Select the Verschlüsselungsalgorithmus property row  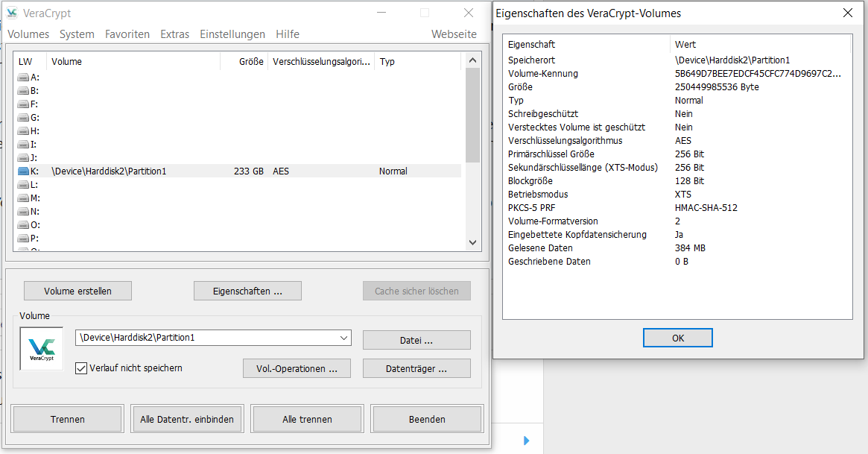tap(677, 141)
